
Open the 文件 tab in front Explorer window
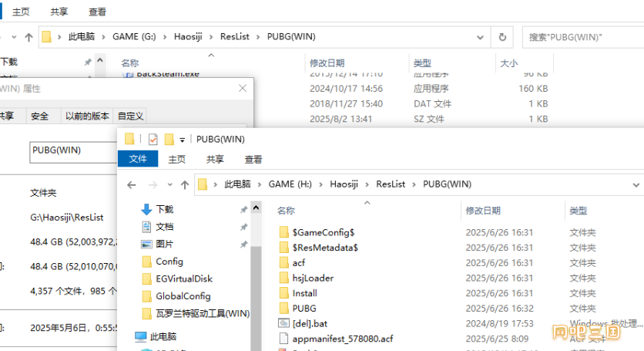(138, 159)
